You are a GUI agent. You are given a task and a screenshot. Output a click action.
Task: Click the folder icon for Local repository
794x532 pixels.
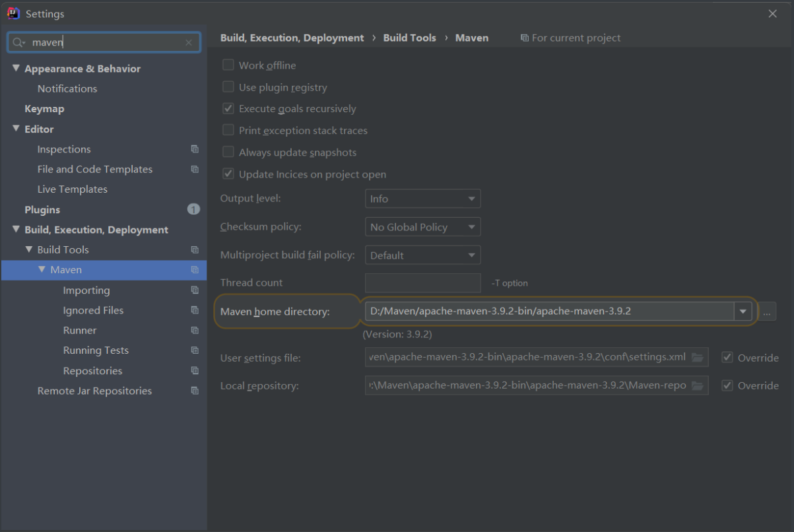[x=698, y=385]
